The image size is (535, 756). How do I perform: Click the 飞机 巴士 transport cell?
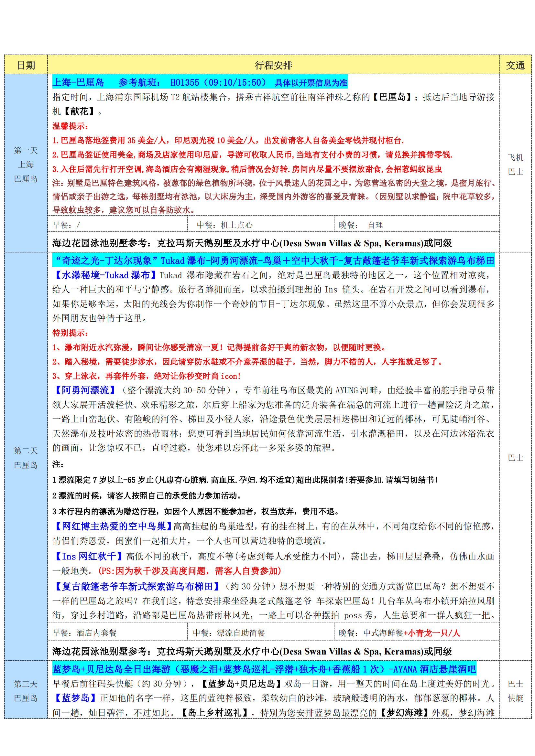click(515, 164)
